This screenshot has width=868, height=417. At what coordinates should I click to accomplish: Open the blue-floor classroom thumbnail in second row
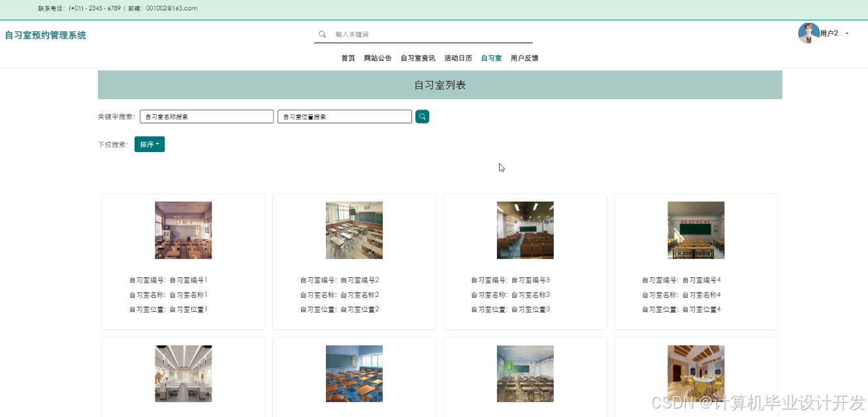coord(354,374)
